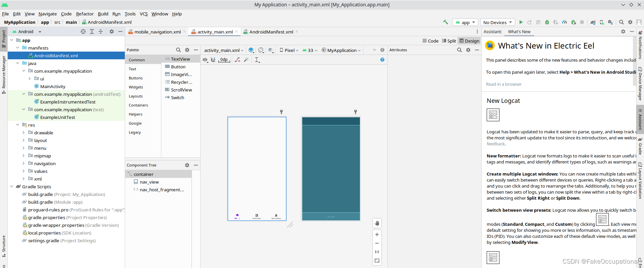
Task: Select nav_view in Component Tree
Action: (x=149, y=182)
